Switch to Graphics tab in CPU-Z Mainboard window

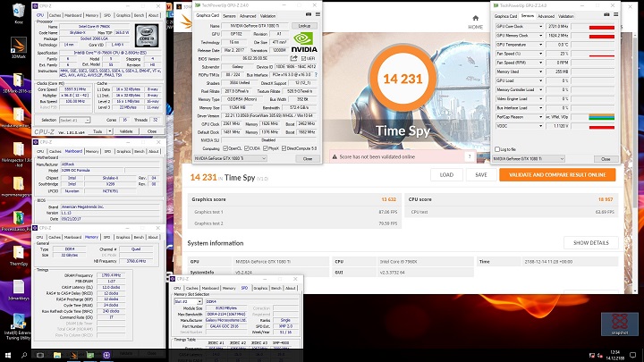pyautogui.click(x=123, y=151)
